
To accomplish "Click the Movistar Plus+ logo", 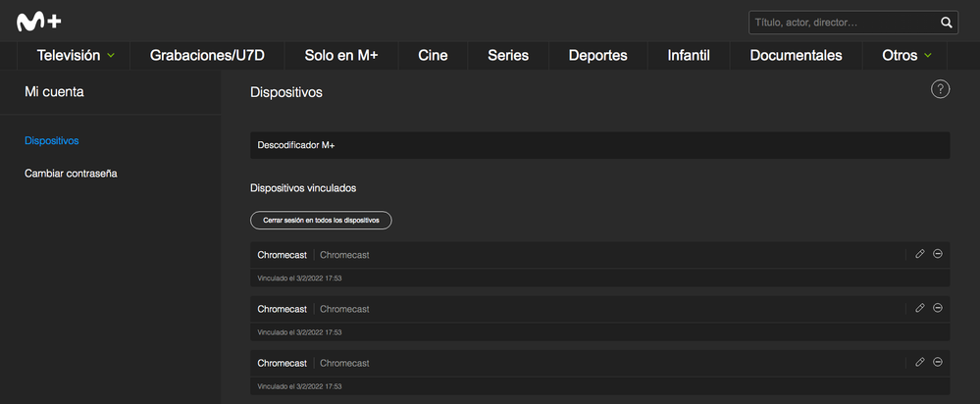I will 39,22.
